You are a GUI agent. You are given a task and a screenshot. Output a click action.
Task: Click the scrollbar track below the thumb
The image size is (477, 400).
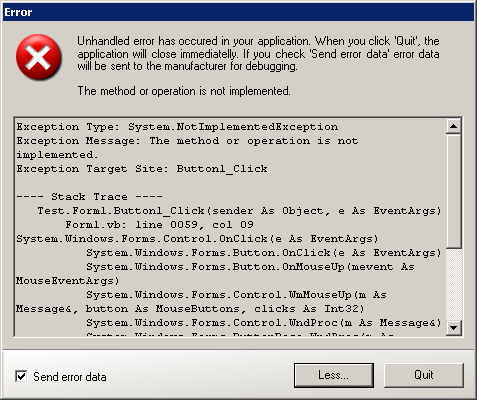coord(453,284)
